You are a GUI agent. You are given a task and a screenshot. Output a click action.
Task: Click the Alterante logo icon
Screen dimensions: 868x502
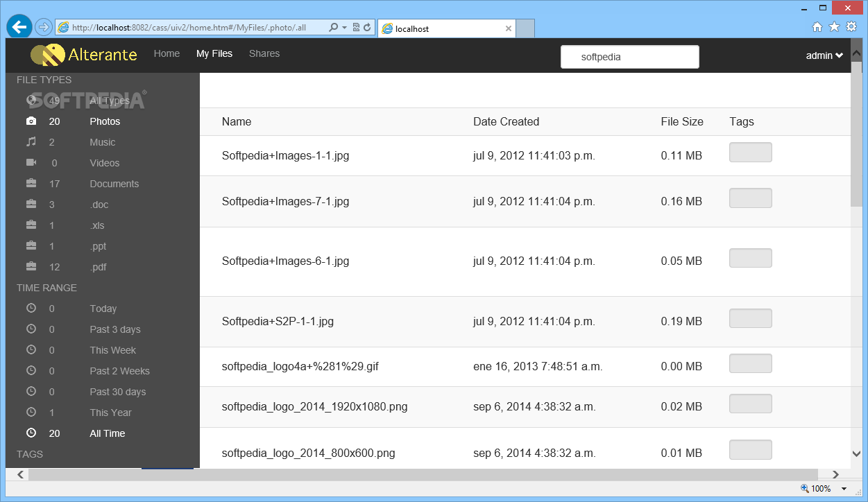(47, 55)
